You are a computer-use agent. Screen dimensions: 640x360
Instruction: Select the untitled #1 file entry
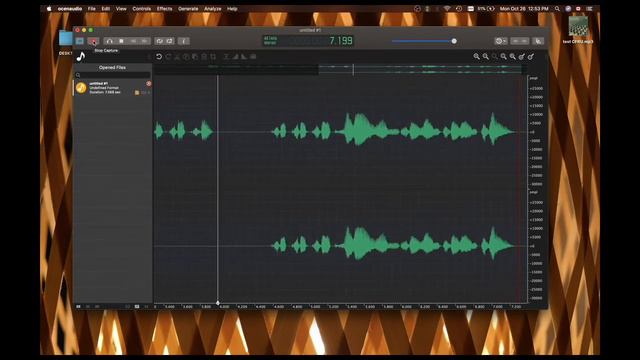click(x=113, y=88)
